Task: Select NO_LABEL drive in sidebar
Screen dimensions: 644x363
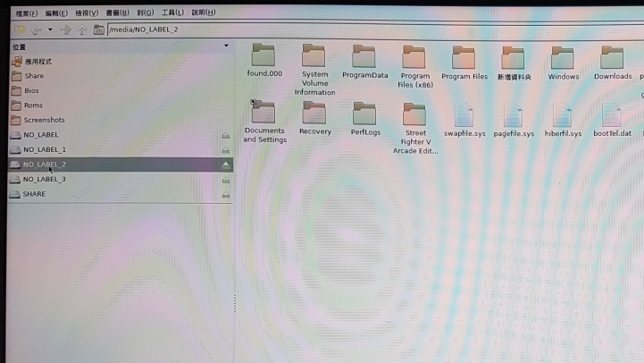Action: click(x=121, y=135)
